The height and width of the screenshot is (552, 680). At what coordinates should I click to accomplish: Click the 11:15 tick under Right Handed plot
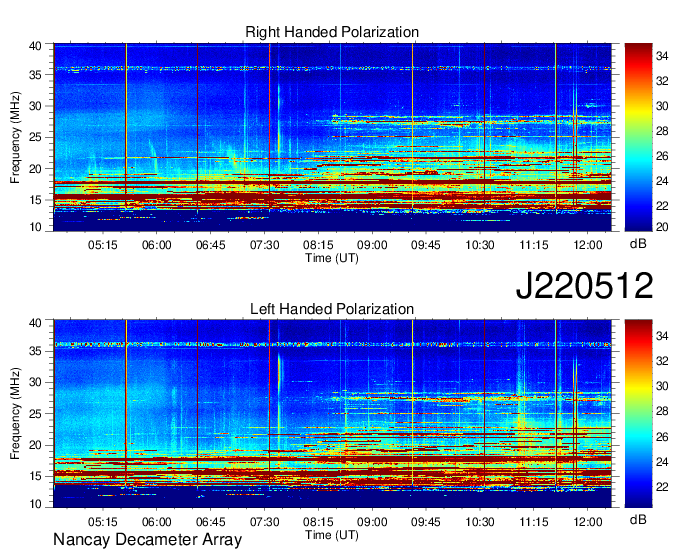pos(534,245)
